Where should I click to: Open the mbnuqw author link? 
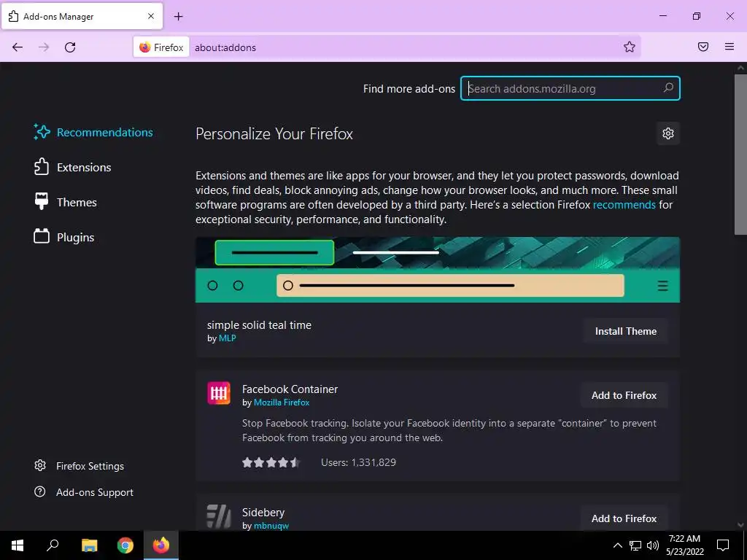(271, 526)
